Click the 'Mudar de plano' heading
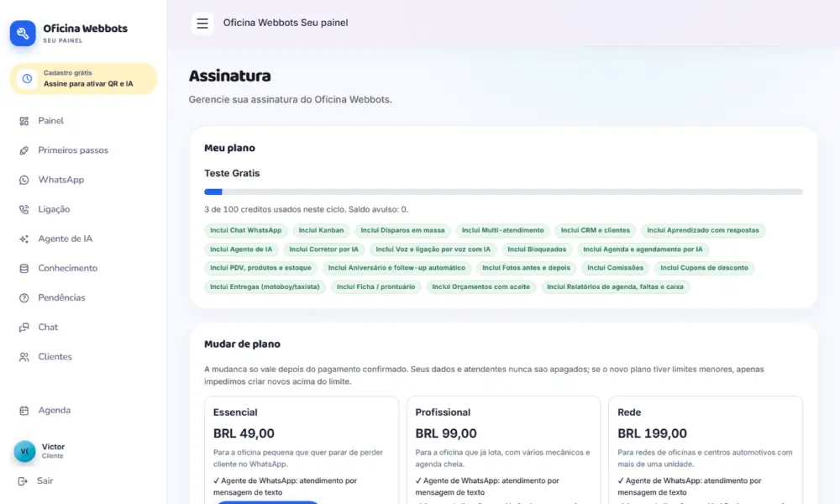Viewport: 840px width, 504px height. [x=242, y=344]
